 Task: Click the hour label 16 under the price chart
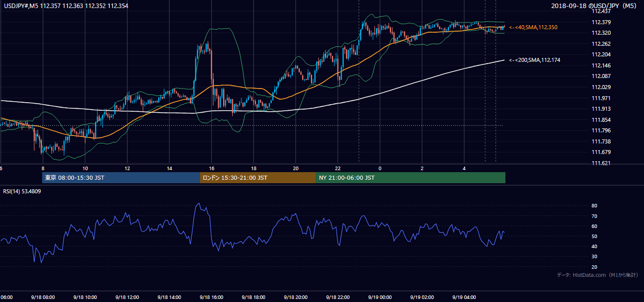212,169
